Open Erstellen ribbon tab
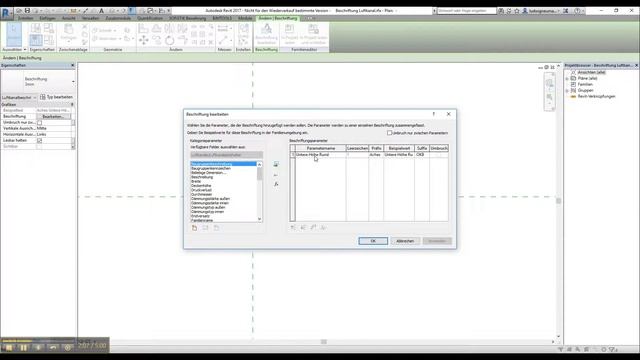Image resolution: width=640 pixels, height=360 pixels. pos(25,18)
